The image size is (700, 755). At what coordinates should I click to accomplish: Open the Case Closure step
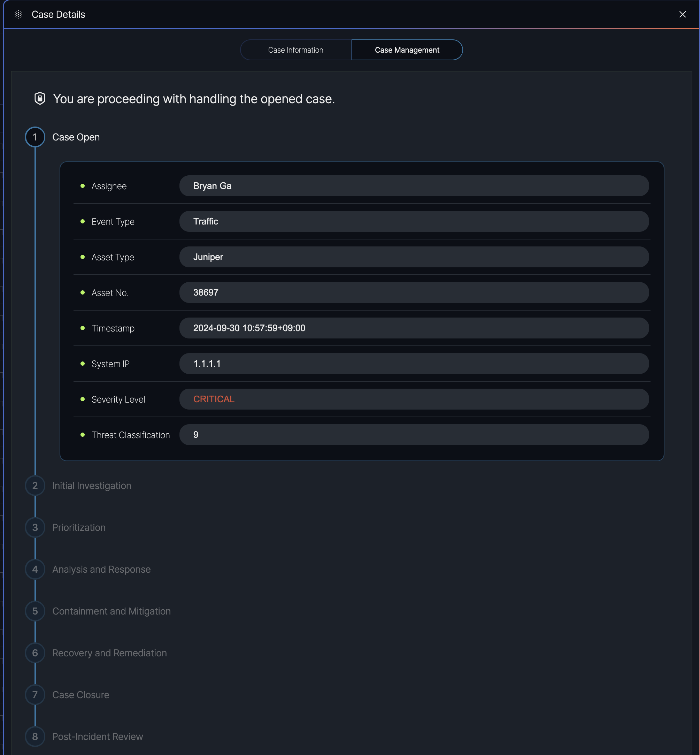[81, 694]
